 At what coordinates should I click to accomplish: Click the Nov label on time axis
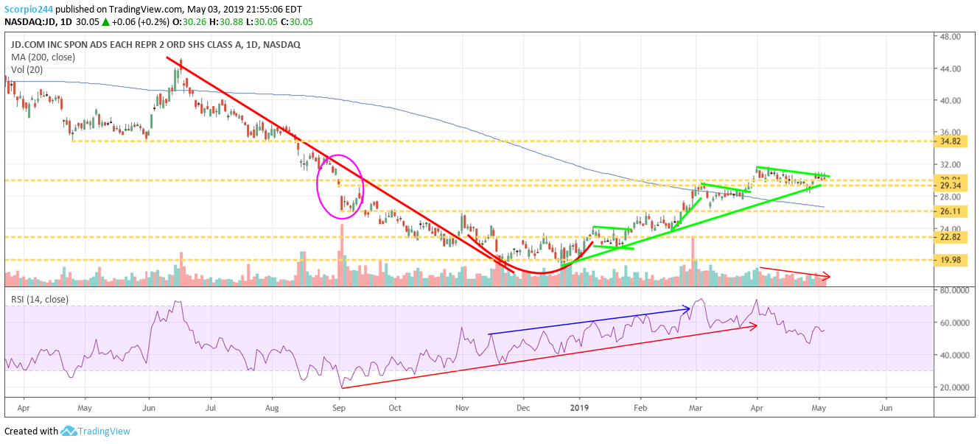(463, 407)
